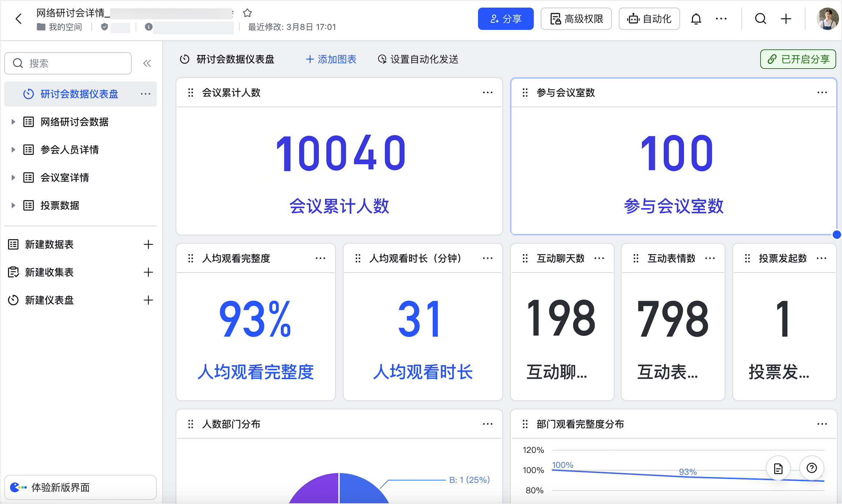Grab drag handle of 互动聊天数 card

525,258
